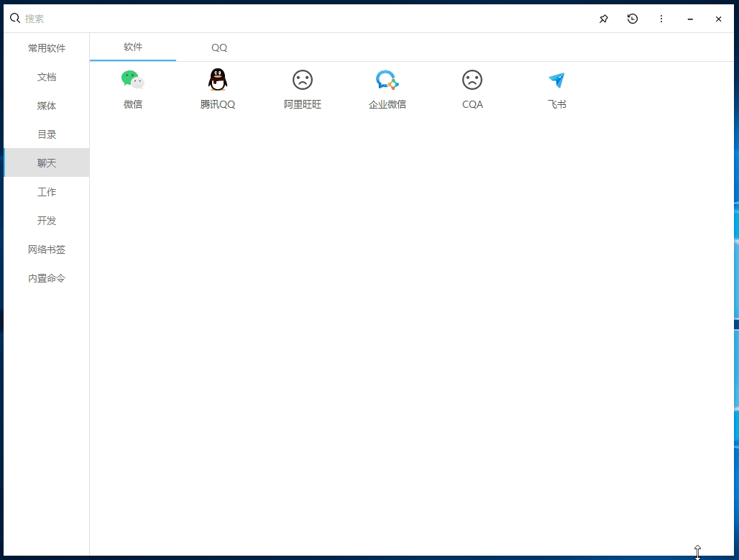Click the 微信 label text
Viewport: 739px width, 560px height.
click(133, 104)
